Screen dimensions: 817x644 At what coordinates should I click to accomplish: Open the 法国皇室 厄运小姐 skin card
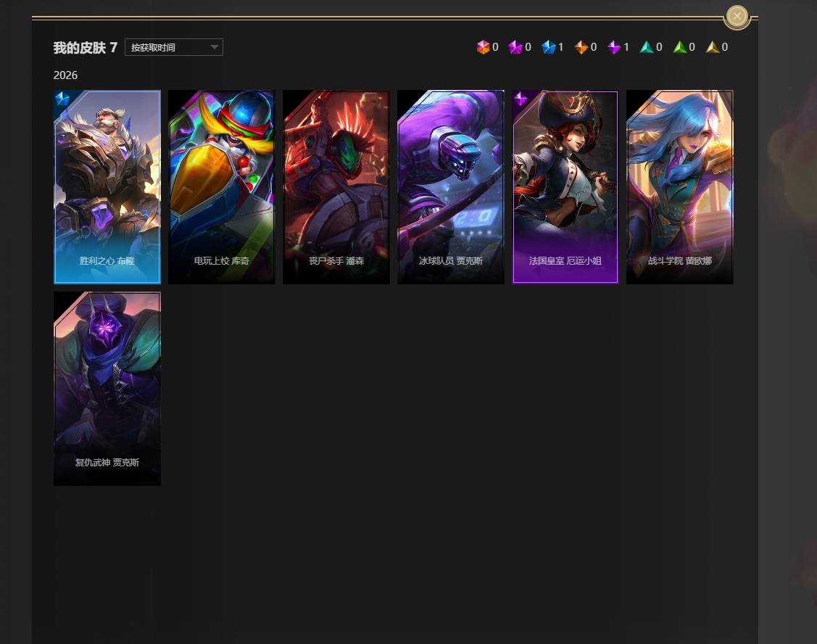(x=565, y=187)
